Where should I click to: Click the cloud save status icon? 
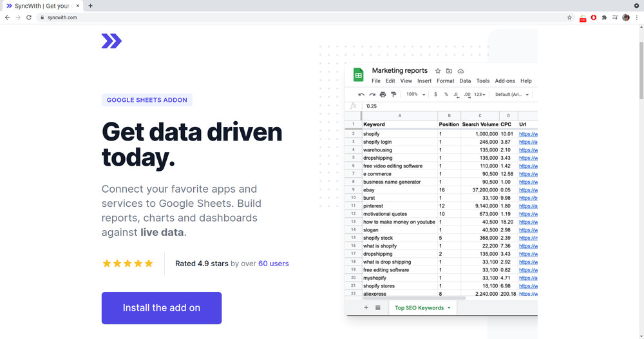pos(460,71)
